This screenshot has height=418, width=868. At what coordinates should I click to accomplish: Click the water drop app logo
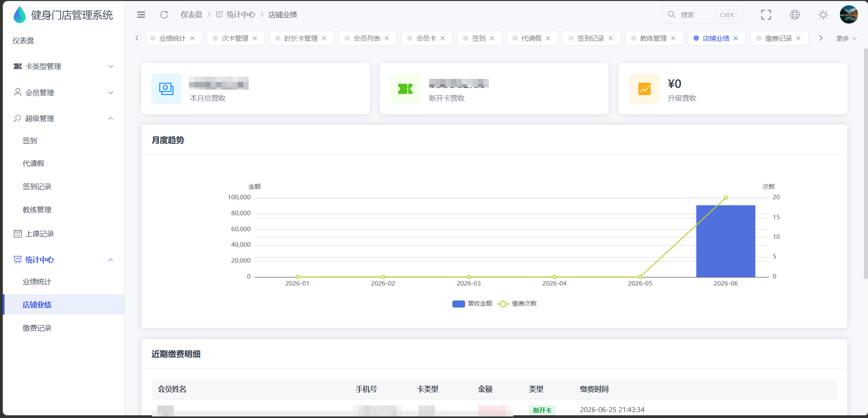click(19, 15)
